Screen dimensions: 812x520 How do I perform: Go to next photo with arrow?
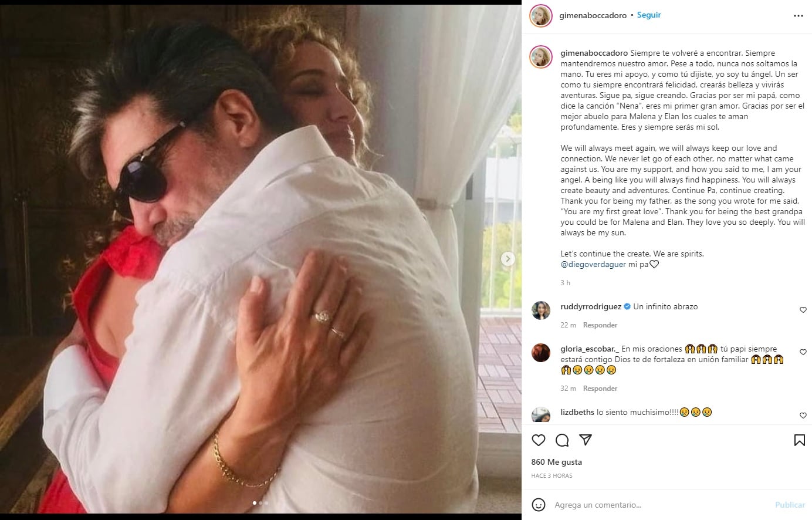(508, 259)
